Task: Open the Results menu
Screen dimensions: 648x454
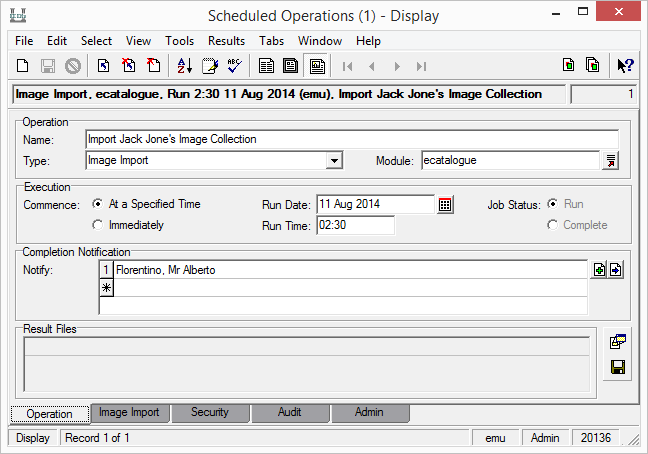Action: point(226,41)
